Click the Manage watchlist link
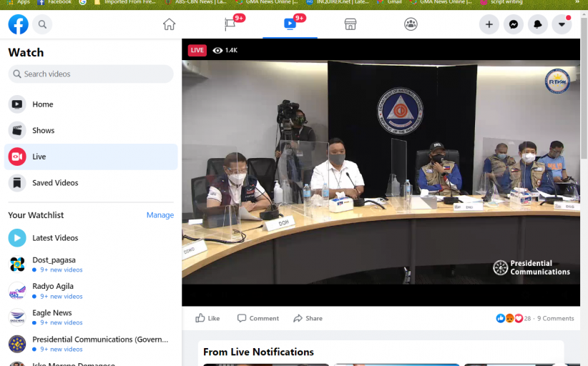Viewport: 588px width, 366px height. click(x=160, y=215)
